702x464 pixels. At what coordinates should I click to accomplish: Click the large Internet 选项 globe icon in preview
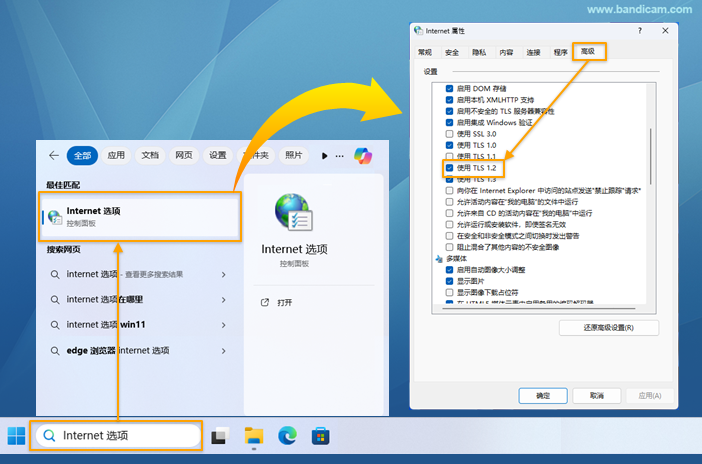[294, 212]
